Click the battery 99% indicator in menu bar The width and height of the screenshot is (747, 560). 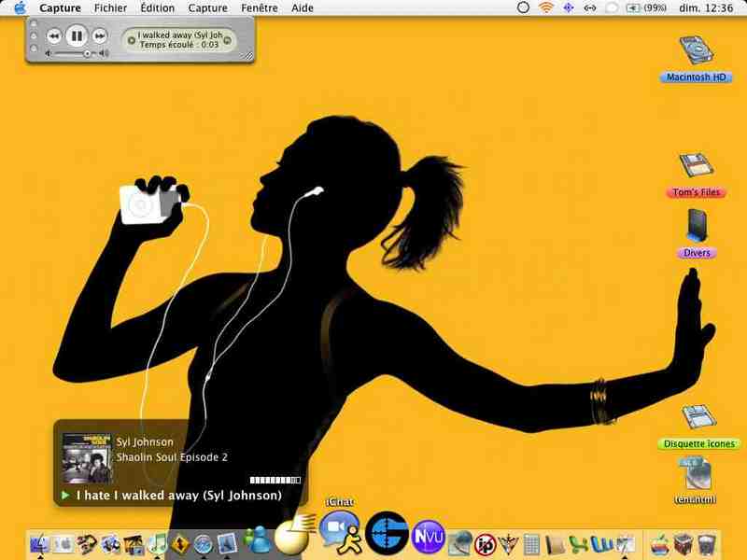point(646,8)
